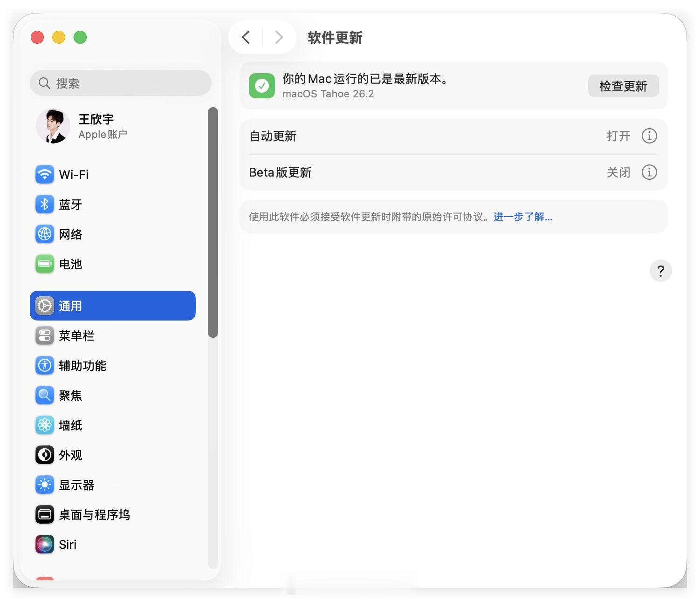
Task: Click the 搜索 search field
Action: pos(121,83)
